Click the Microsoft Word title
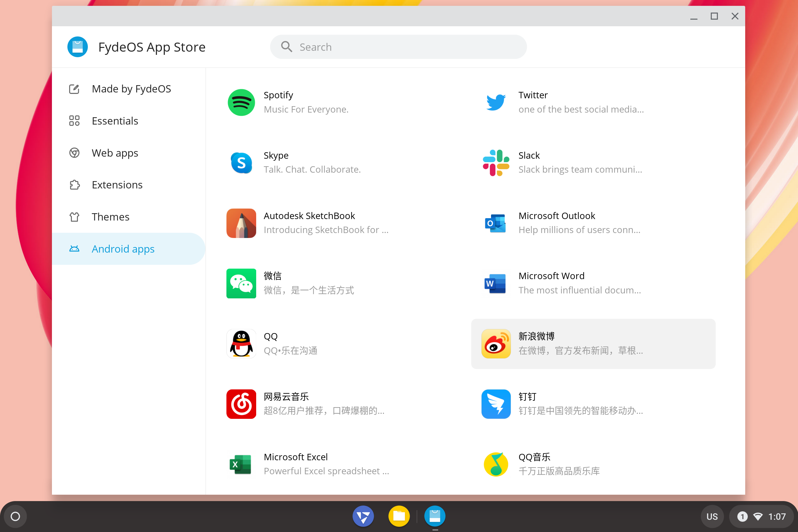Screen dimensions: 798x532 click(551, 276)
